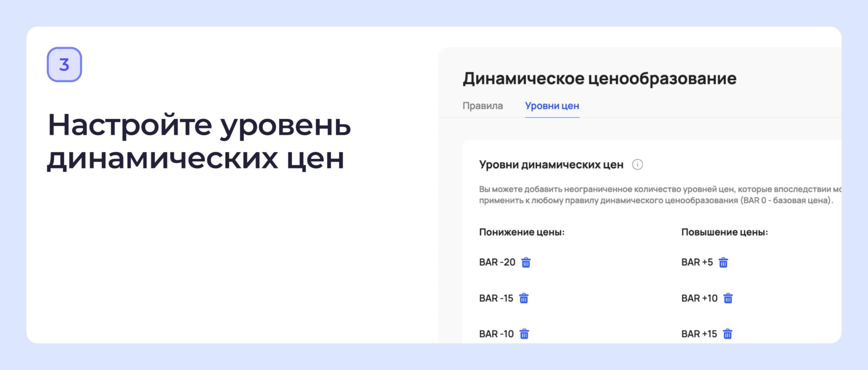Click the BAR -15 level label
Screen dimensions: 868x370
496,298
